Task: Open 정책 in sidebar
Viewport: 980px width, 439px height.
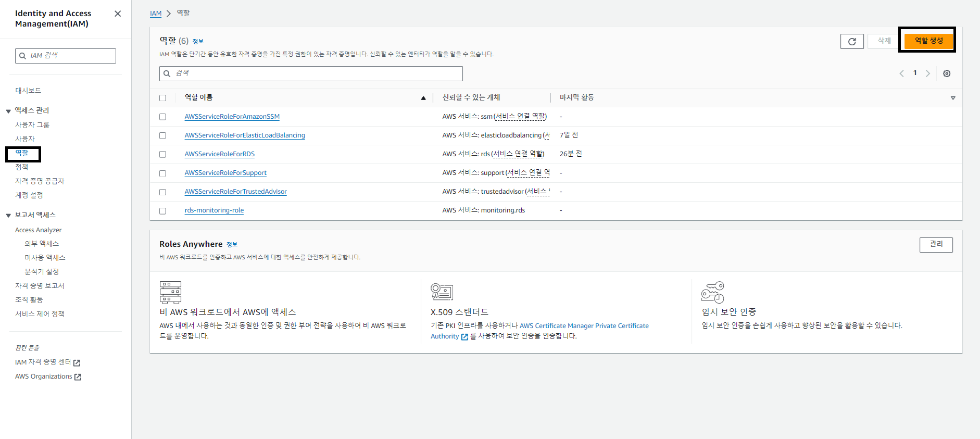Action: [x=22, y=167]
